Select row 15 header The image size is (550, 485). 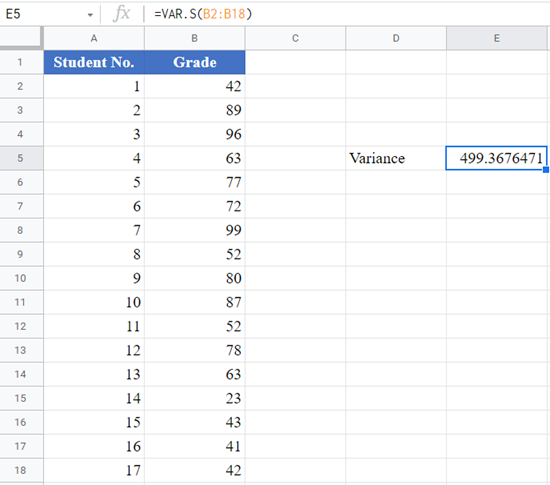click(21, 398)
